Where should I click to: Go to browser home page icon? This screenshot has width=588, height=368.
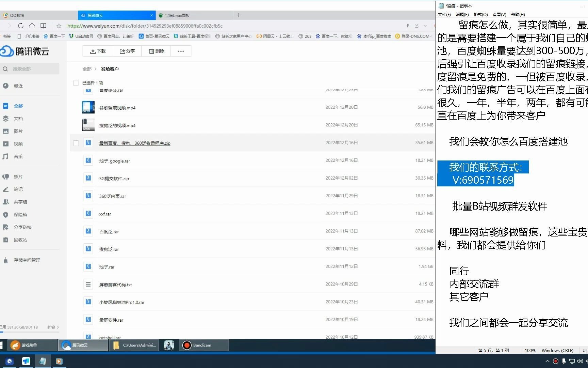[x=32, y=26]
